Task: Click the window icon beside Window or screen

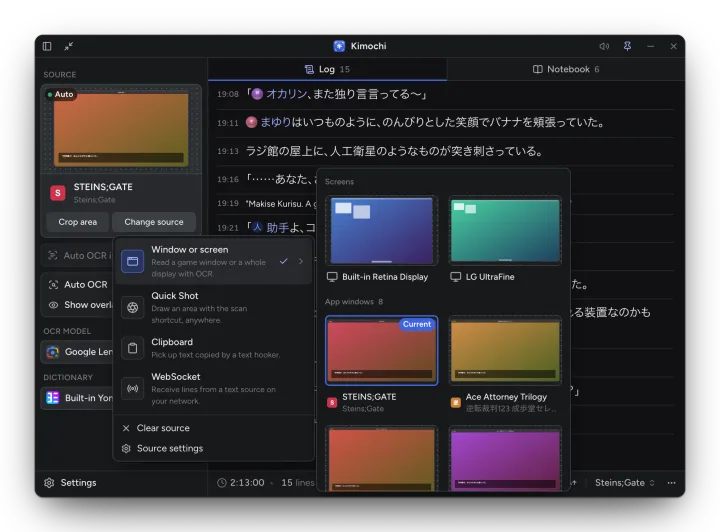Action: coord(133,261)
